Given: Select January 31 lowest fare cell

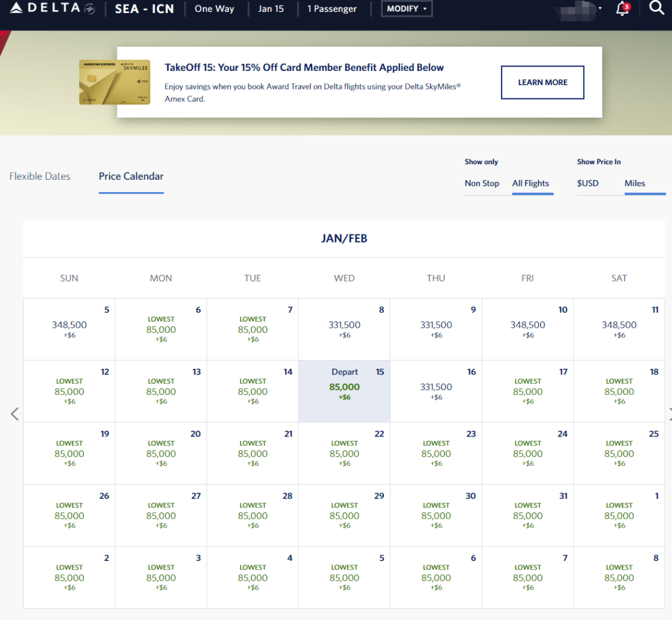Looking at the screenshot, I should pos(528,516).
